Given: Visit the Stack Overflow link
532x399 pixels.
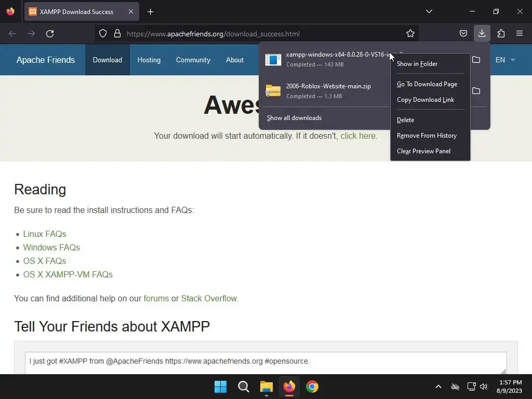Looking at the screenshot, I should (209, 299).
